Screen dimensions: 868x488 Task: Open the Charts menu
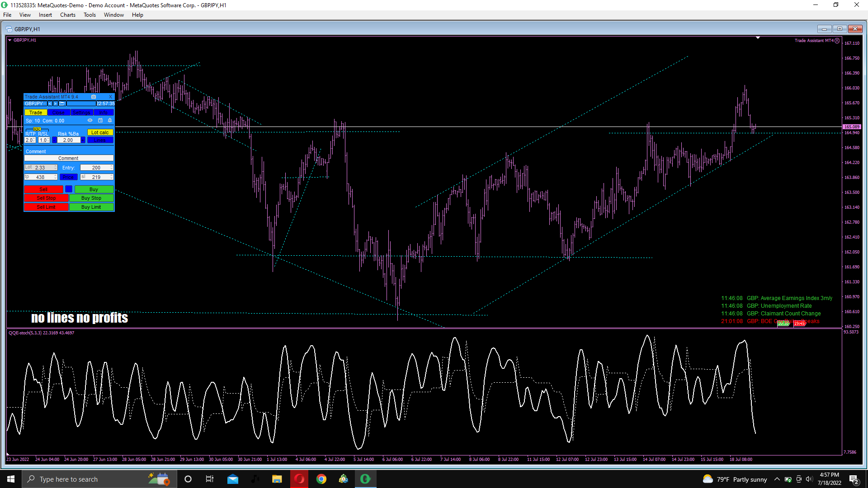click(67, 15)
